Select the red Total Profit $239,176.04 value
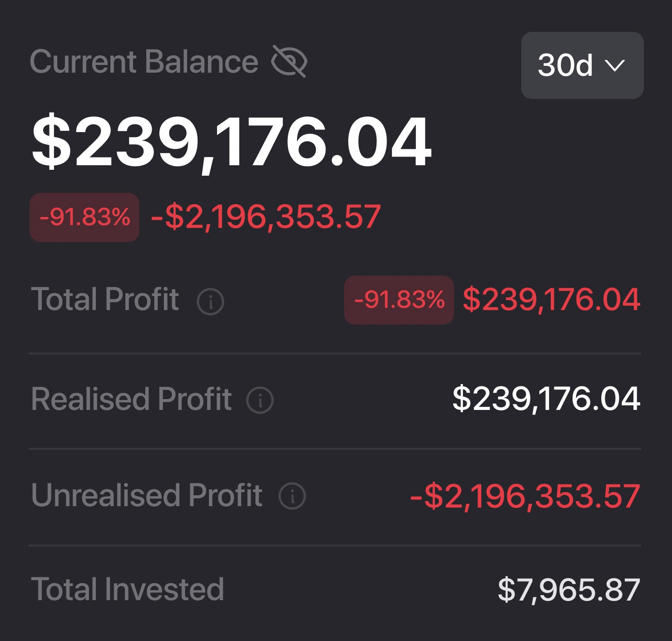The width and height of the screenshot is (672, 641). pos(551,300)
